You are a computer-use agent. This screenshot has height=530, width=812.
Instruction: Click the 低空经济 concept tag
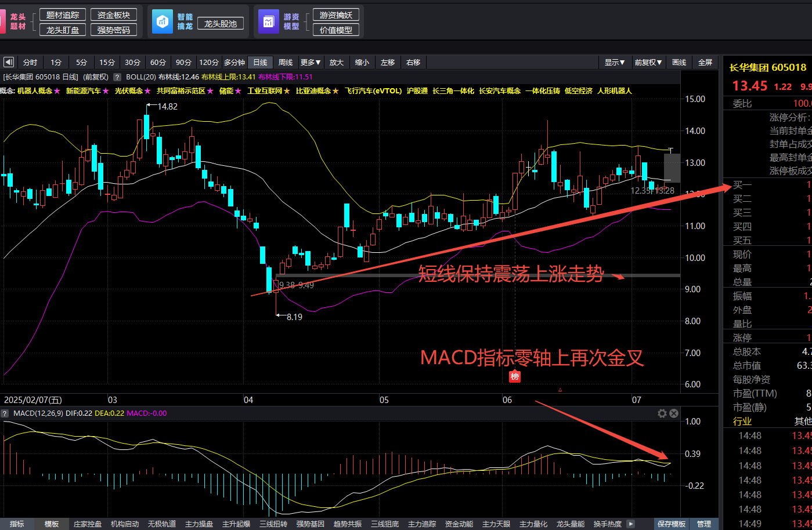[579, 91]
